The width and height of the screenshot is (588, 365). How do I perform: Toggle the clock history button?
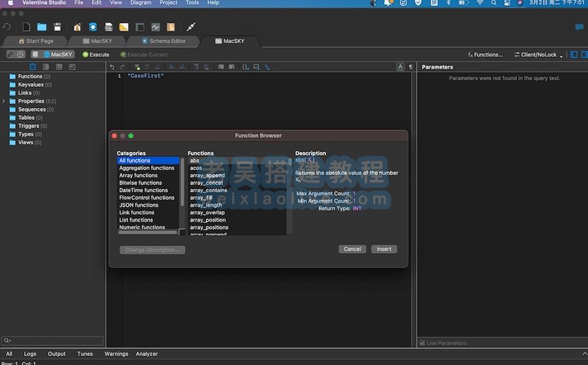point(20,54)
